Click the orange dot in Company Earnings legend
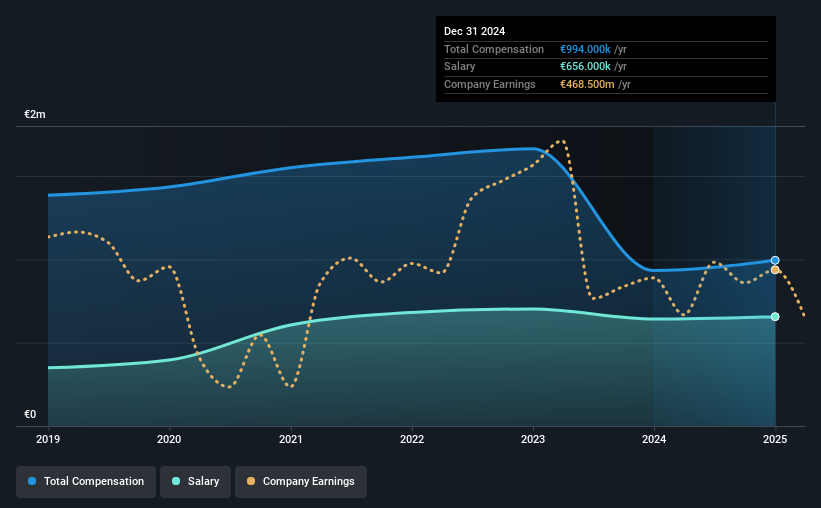This screenshot has height=508, width=821. pyautogui.click(x=251, y=481)
